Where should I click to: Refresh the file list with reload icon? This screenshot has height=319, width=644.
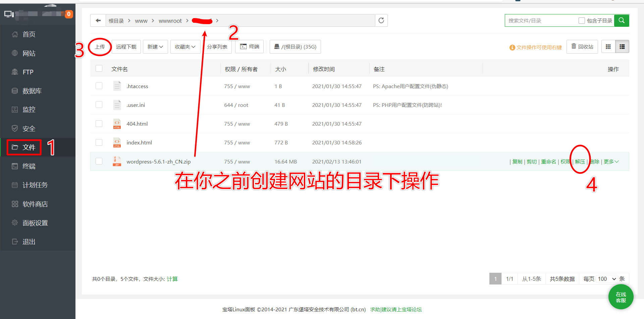pos(381,21)
